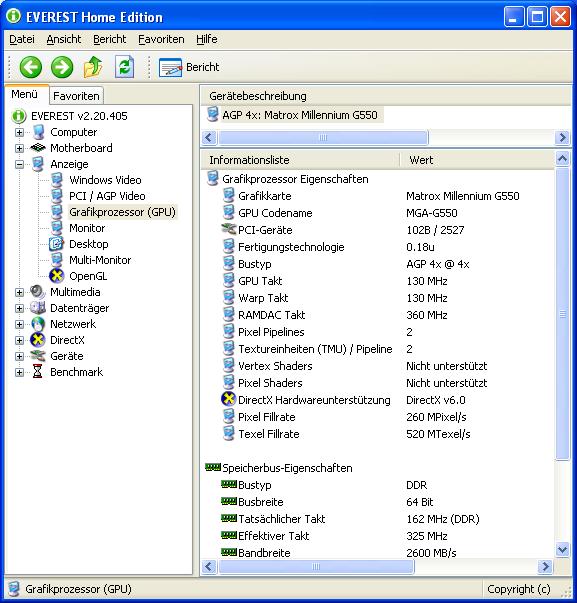This screenshot has height=603, width=577.
Task: Click the Netzwerk globe icon
Action: [x=38, y=324]
